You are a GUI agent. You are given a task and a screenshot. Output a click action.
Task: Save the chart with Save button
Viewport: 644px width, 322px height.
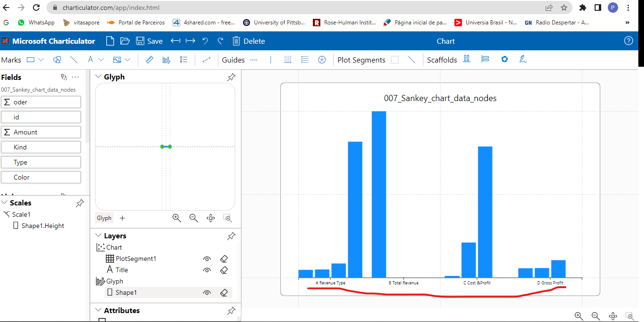(149, 41)
